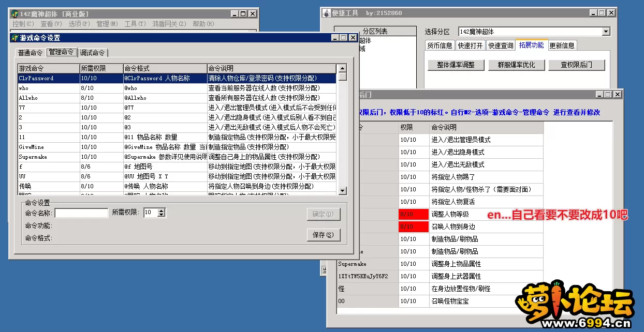The width and height of the screenshot is (644, 332).
Task: Open the 工具(T) menu
Action: pyautogui.click(x=135, y=24)
